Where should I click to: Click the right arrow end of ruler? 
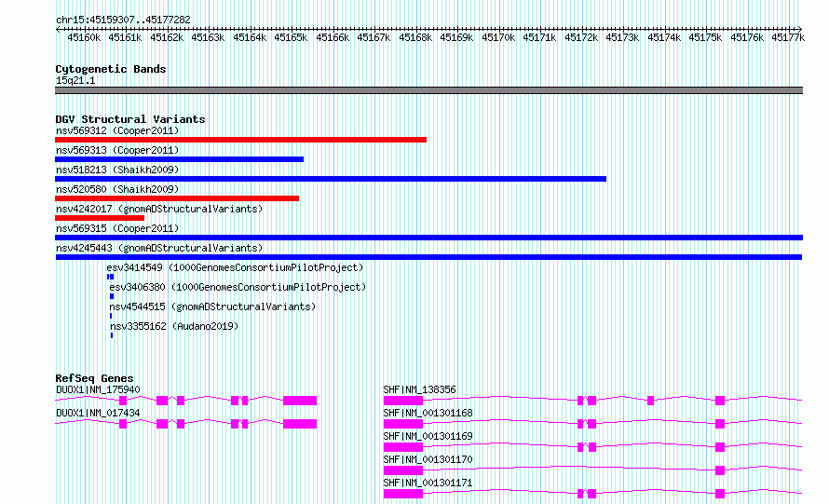point(799,29)
